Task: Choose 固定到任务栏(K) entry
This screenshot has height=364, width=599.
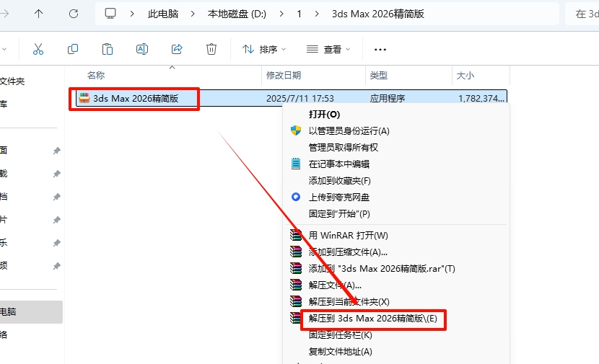Action: [x=341, y=335]
